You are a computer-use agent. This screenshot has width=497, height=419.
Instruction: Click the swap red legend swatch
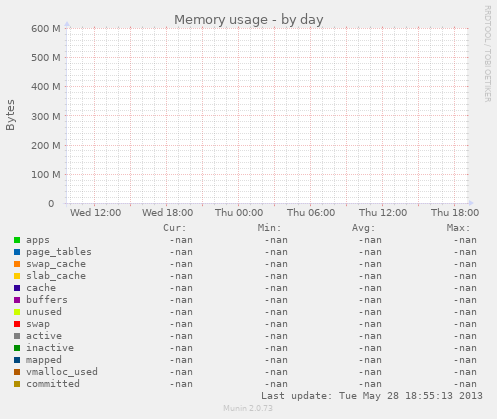click(17, 324)
